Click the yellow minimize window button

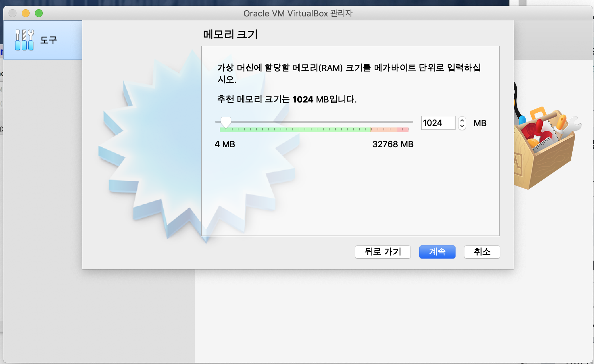click(x=26, y=13)
